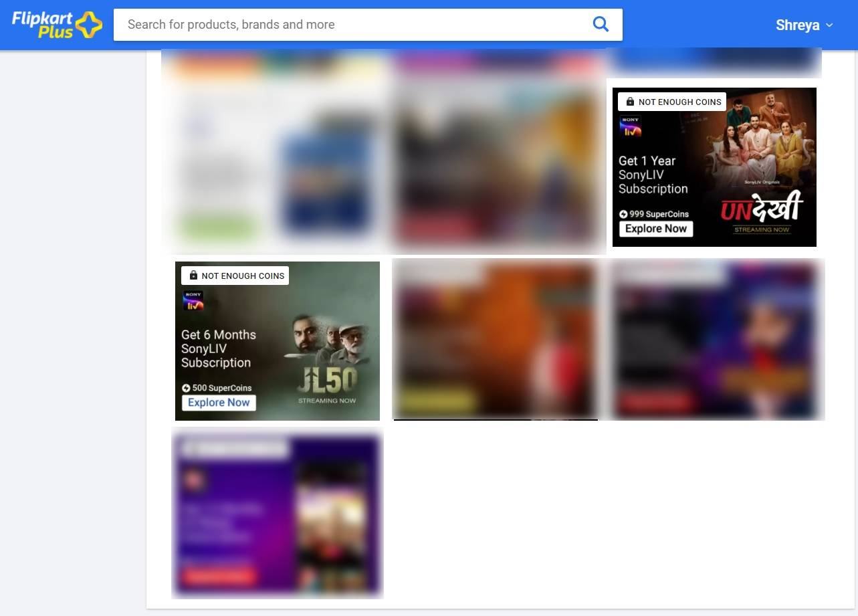The width and height of the screenshot is (858, 616).
Task: Open the Flipkart Plus logo home link
Action: coord(57,25)
